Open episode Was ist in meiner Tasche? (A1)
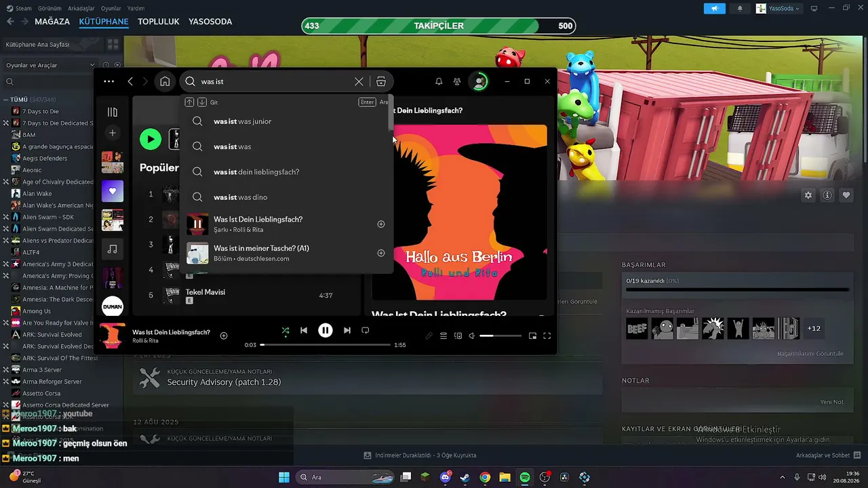The image size is (868, 488). tap(286, 253)
